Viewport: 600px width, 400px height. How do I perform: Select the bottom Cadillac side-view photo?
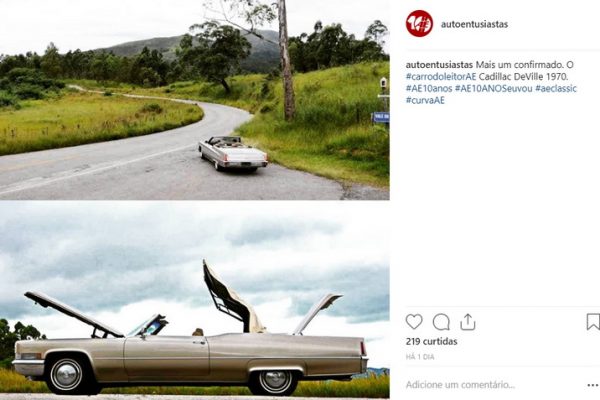click(195, 300)
